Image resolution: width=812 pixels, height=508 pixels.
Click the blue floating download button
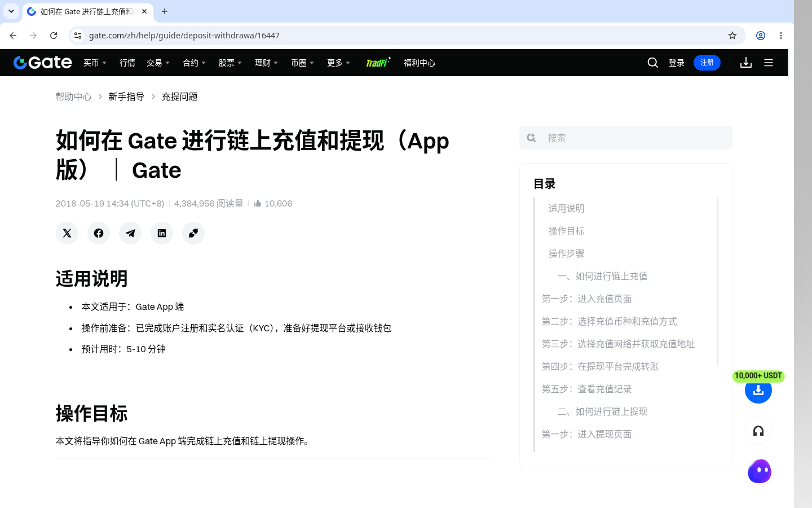pos(758,390)
